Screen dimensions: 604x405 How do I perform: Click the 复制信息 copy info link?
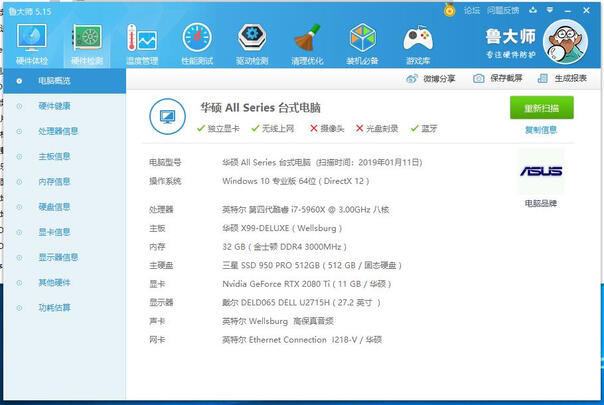tap(541, 130)
